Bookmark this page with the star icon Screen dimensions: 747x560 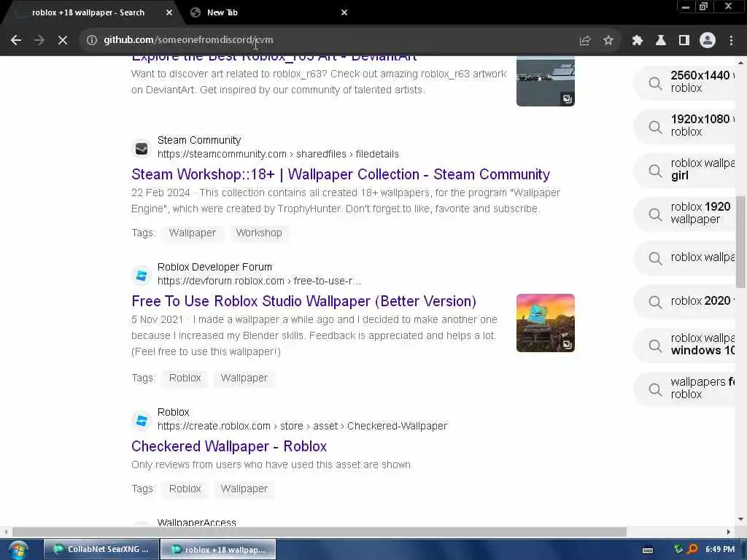(608, 41)
